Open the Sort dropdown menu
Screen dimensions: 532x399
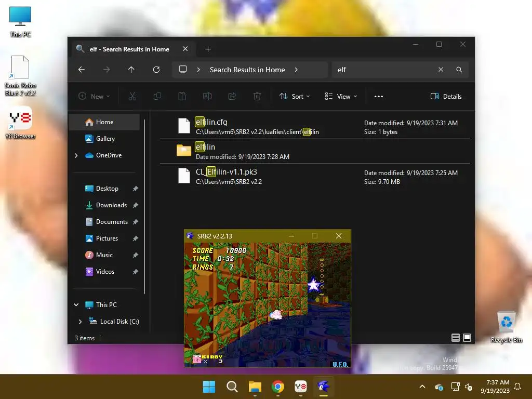pyautogui.click(x=295, y=96)
